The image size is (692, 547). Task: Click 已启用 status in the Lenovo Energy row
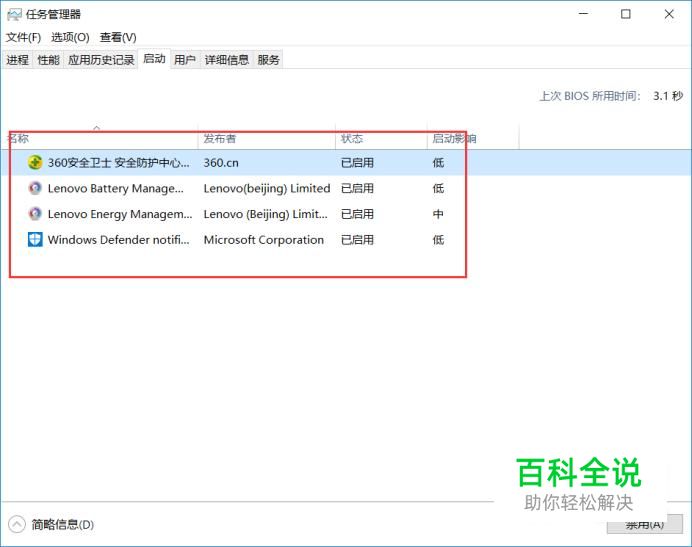(x=357, y=214)
